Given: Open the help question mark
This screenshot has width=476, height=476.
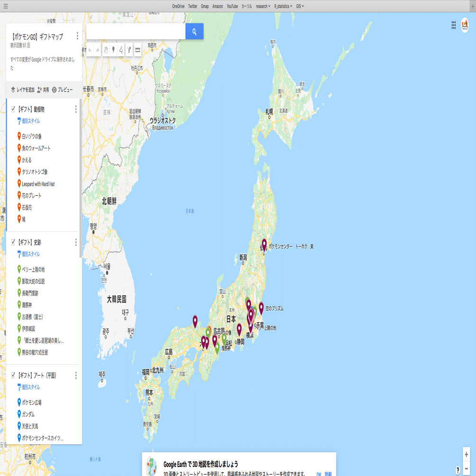Looking at the screenshot, I should 458,470.
